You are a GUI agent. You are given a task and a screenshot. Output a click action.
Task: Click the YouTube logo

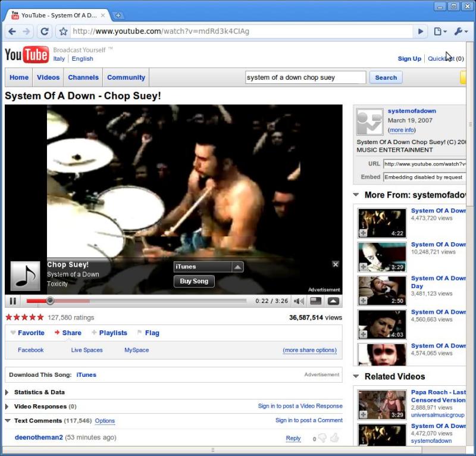pyautogui.click(x=27, y=55)
